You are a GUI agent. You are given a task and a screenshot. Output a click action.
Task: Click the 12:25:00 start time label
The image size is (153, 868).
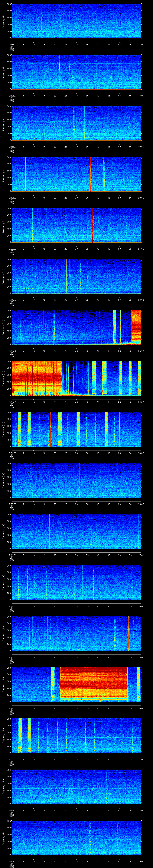click(x=12, y=504)
